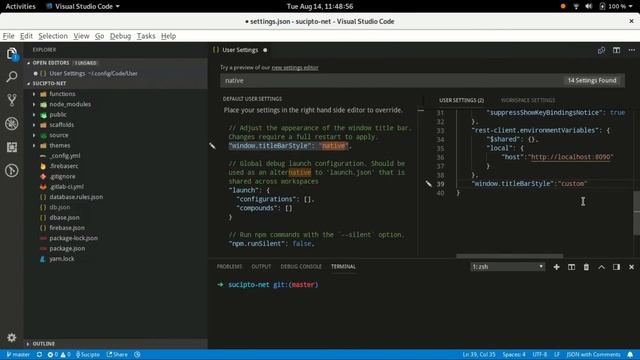Open the View menu

coord(81,36)
